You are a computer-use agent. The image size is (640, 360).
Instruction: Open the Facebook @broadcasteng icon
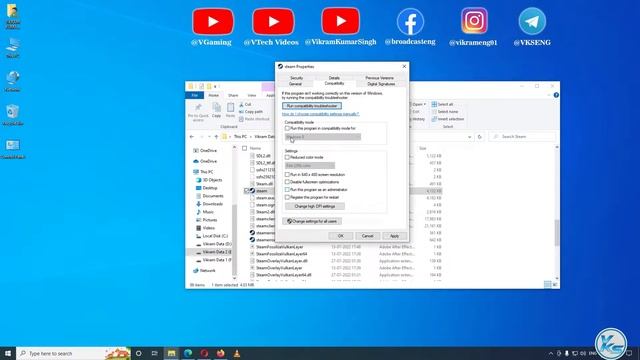410,22
